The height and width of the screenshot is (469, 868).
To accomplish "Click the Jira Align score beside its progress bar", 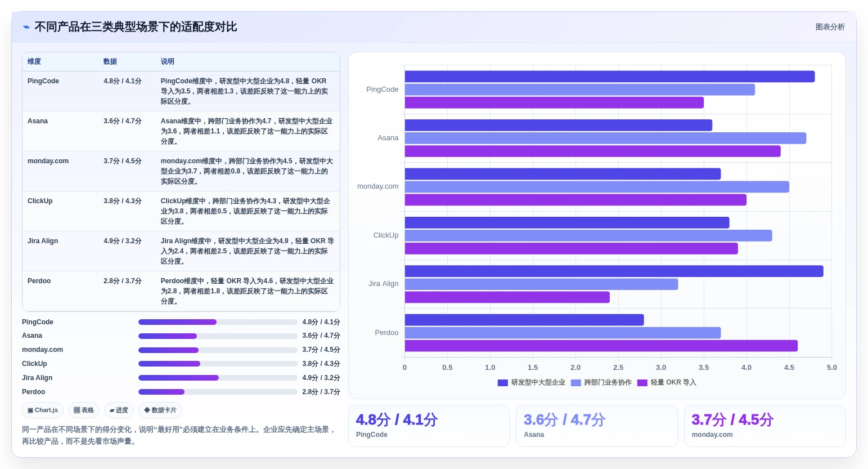I will (x=321, y=378).
